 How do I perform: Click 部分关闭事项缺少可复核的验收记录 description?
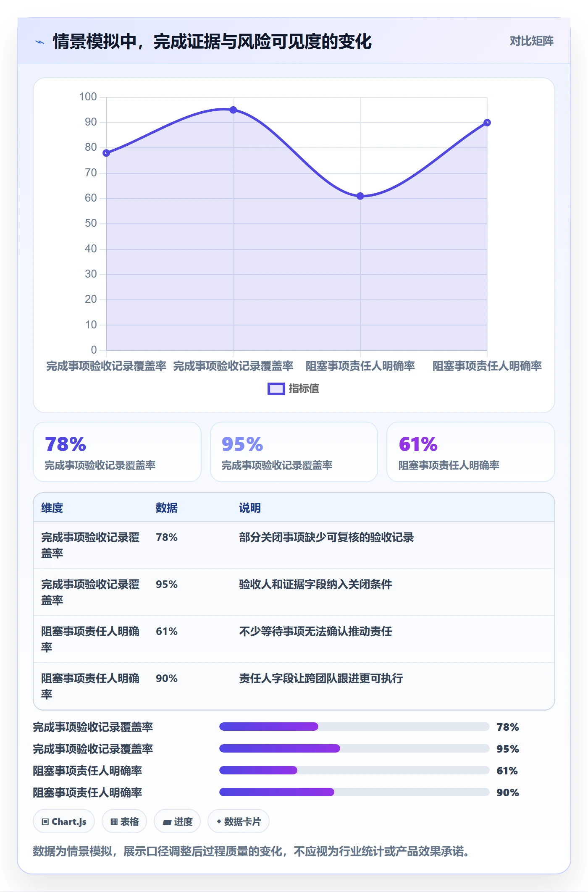coord(326,537)
